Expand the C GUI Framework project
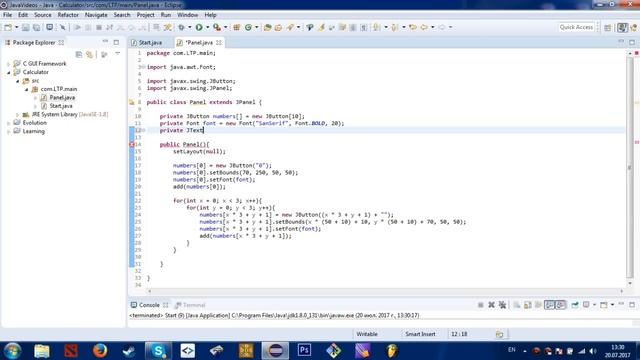This screenshot has height=360, width=640. (x=9, y=64)
